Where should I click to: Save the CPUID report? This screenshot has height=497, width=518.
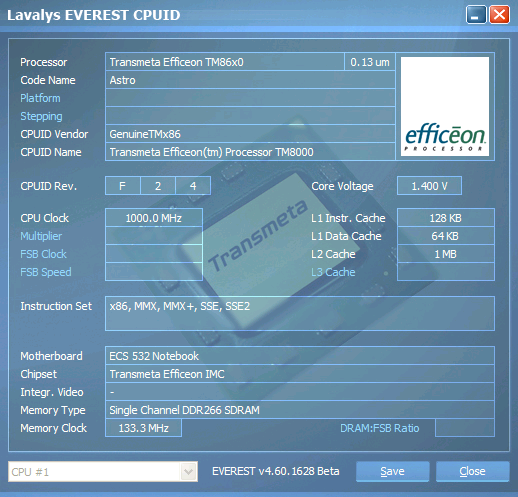(392, 471)
